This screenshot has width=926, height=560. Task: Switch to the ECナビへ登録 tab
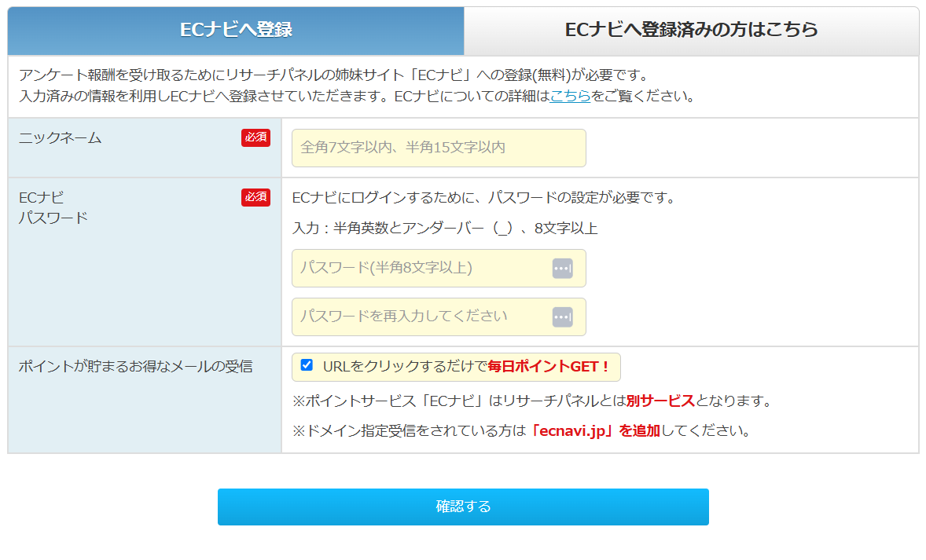236,31
